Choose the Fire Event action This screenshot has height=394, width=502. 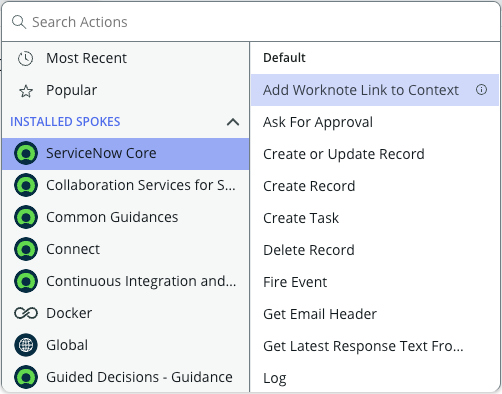tap(375, 282)
